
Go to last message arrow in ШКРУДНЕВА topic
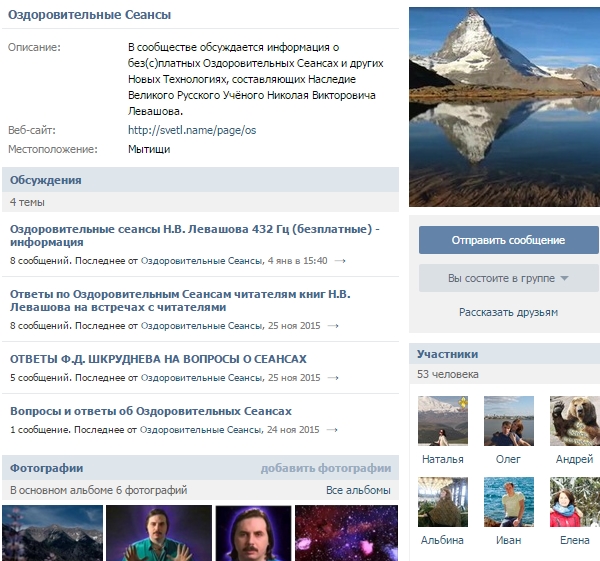tap(333, 378)
